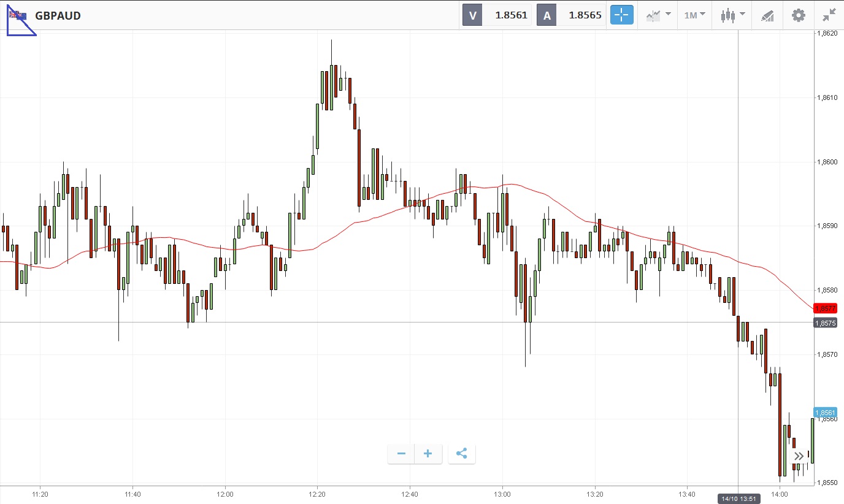Click the red 1,8577 moving average tag
The image size is (844, 504).
coord(825,308)
